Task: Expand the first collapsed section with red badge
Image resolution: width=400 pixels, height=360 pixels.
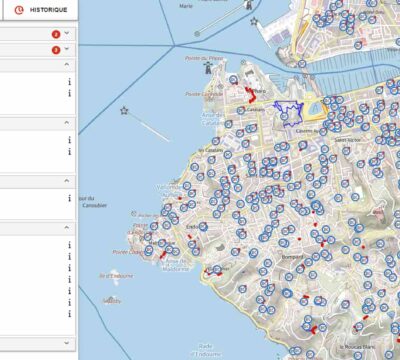Action: pyautogui.click(x=67, y=33)
